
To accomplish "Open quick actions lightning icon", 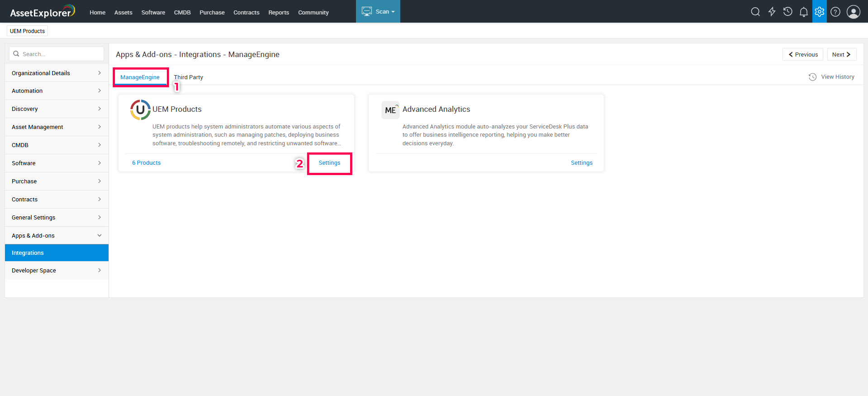I will click(772, 12).
